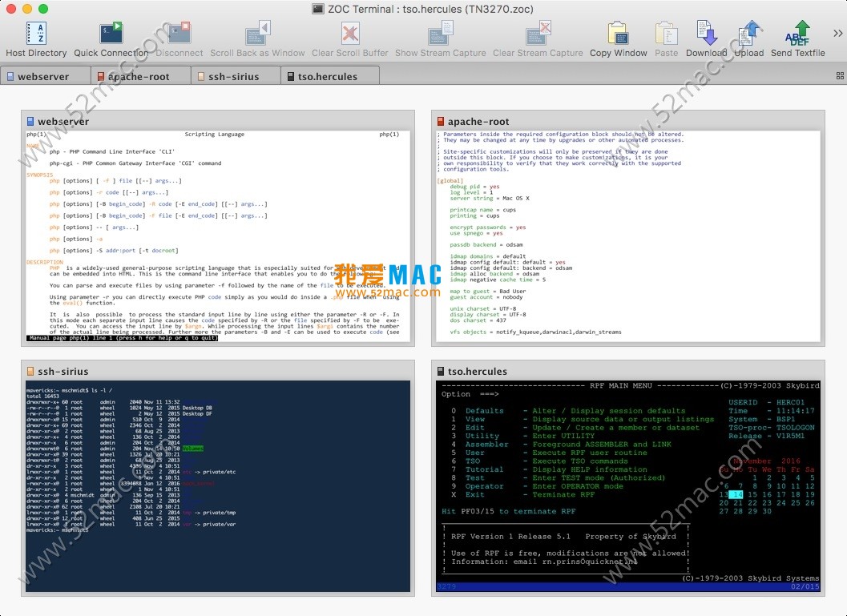Click highlighted date 14 in RPF calendar
The width and height of the screenshot is (847, 616).
pyautogui.click(x=736, y=494)
